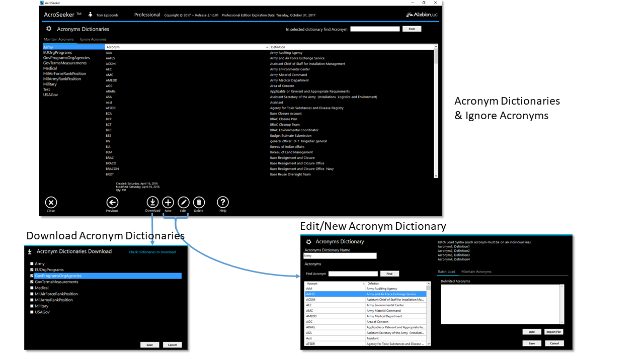Select Medical in the main dictionary list
The image size is (644, 362).
73,68
